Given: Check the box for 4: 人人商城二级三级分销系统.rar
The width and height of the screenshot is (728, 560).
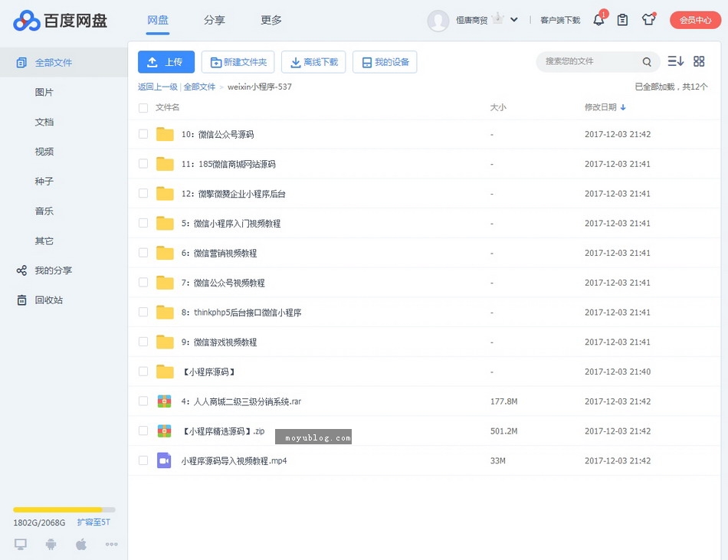Looking at the screenshot, I should pos(143,401).
